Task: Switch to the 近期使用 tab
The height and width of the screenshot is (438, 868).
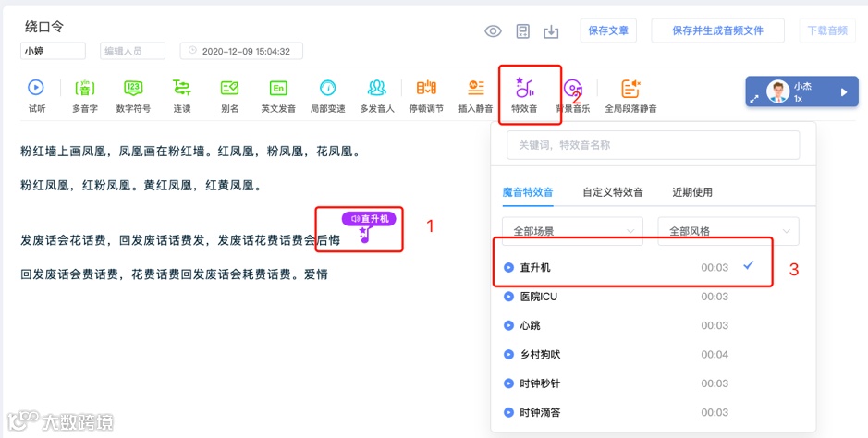Action: click(x=692, y=192)
